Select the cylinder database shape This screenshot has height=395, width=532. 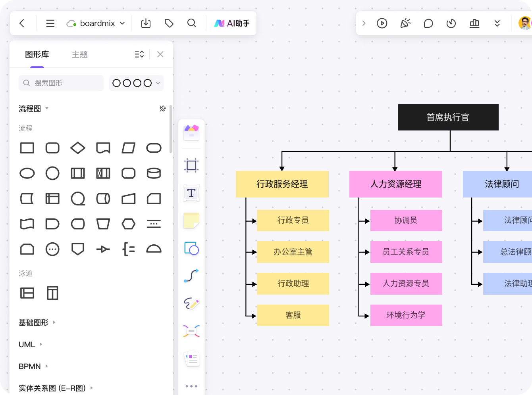coord(154,173)
